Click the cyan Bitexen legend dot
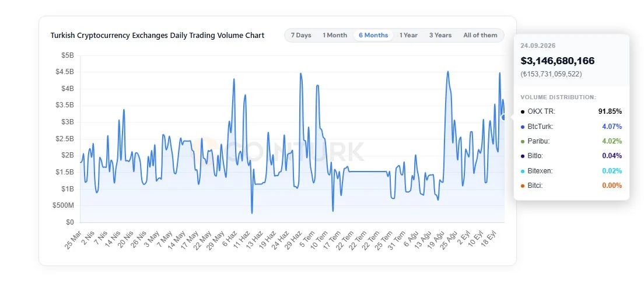This screenshot has width=644, height=283. (x=523, y=171)
